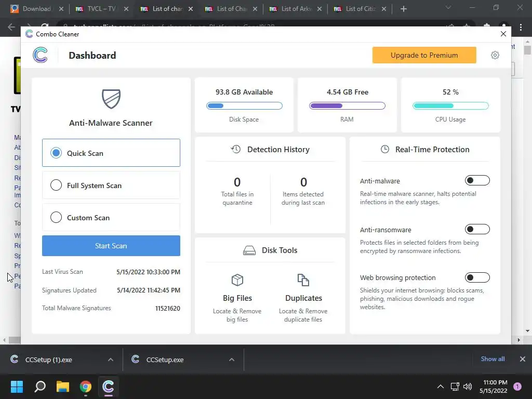Click Items detected during last scan count
Screen dimensions: 532x399
tap(303, 182)
